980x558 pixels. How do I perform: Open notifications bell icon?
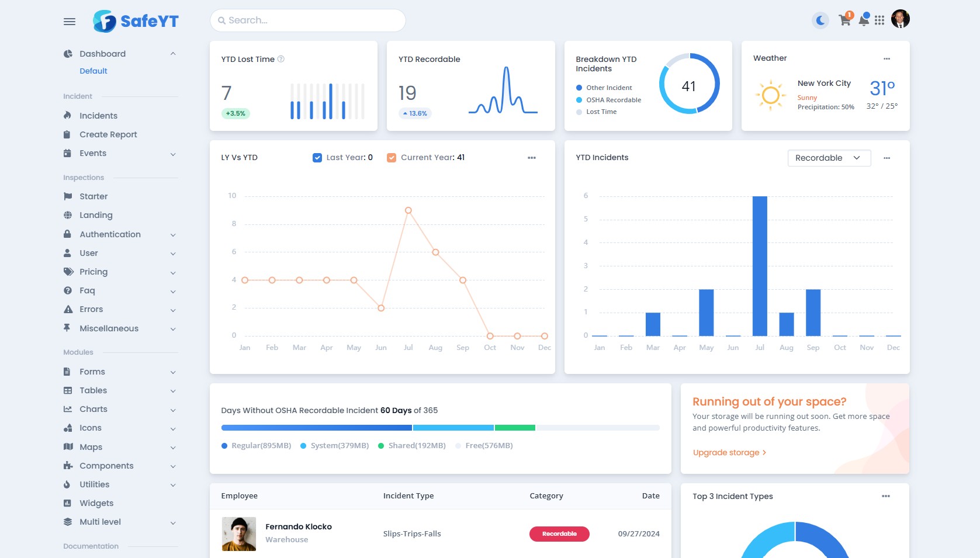click(x=863, y=20)
